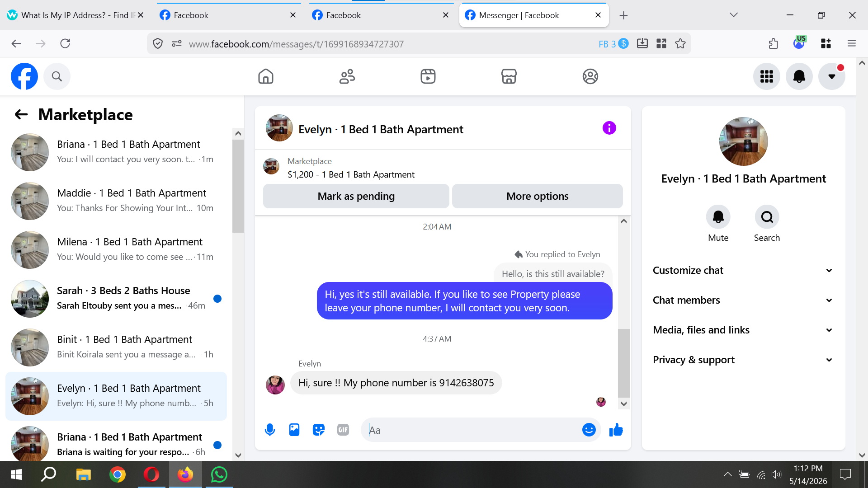Switch to the second Facebook tab
This screenshot has width=868, height=488.
pos(381,15)
